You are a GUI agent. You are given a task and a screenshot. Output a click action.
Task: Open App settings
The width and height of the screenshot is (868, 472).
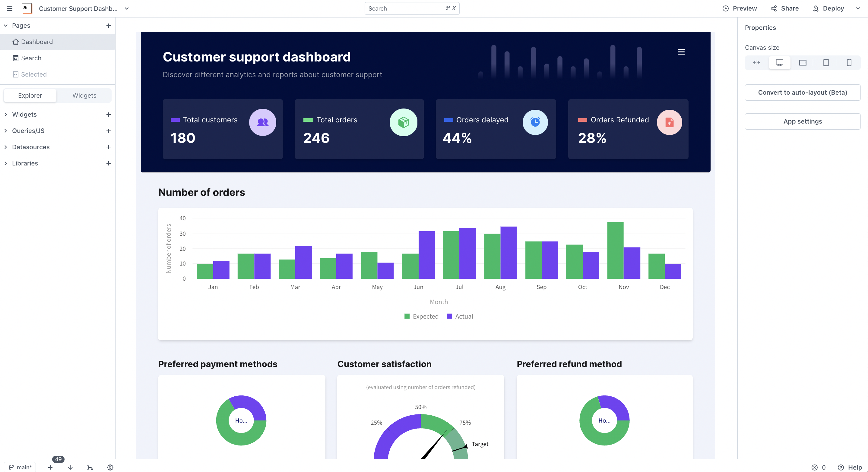click(802, 121)
